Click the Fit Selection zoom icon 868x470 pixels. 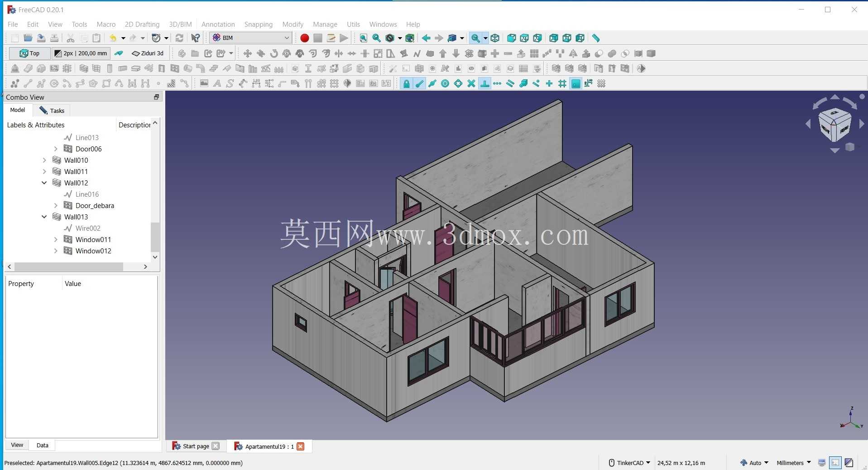377,38
